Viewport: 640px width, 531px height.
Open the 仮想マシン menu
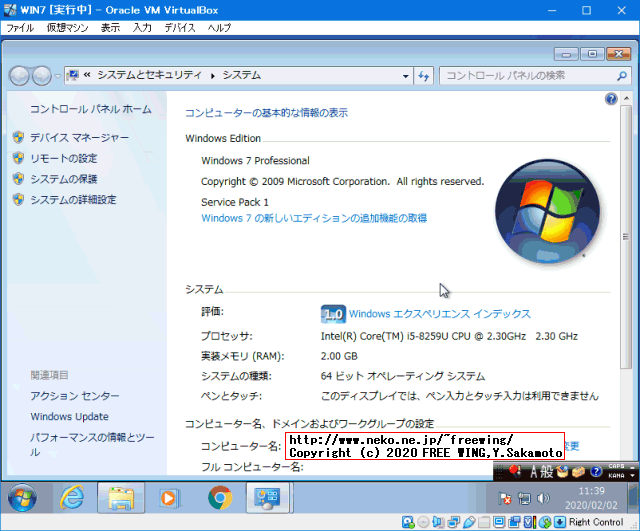[67, 28]
